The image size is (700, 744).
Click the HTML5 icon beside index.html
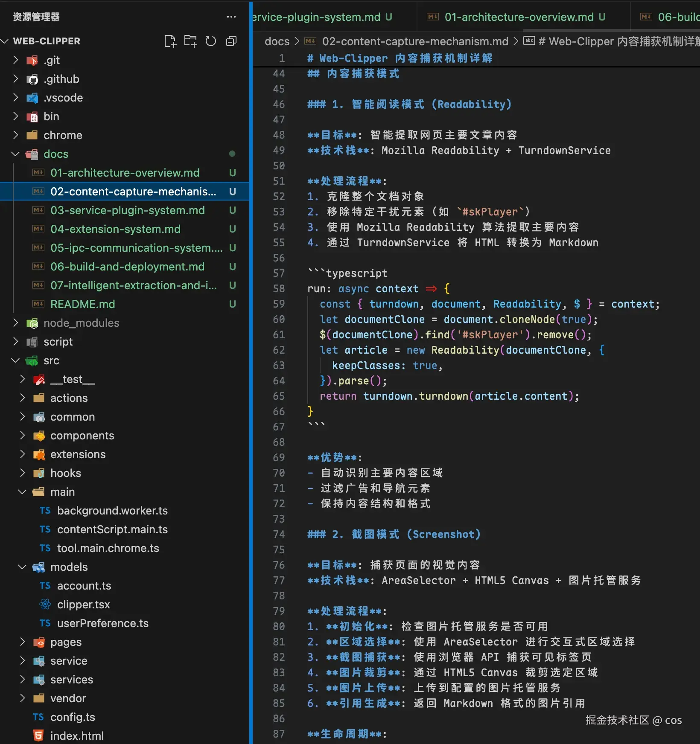pos(38,736)
